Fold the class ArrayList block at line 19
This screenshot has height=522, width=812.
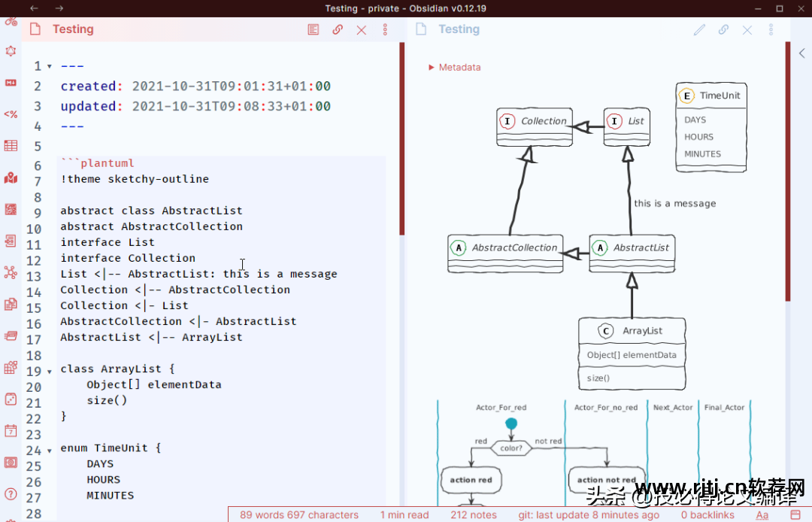(50, 372)
